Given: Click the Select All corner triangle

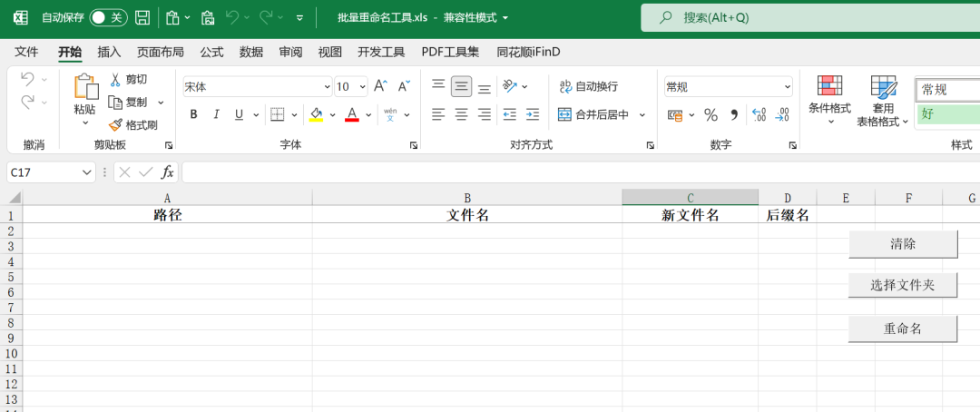Looking at the screenshot, I should click(14, 198).
